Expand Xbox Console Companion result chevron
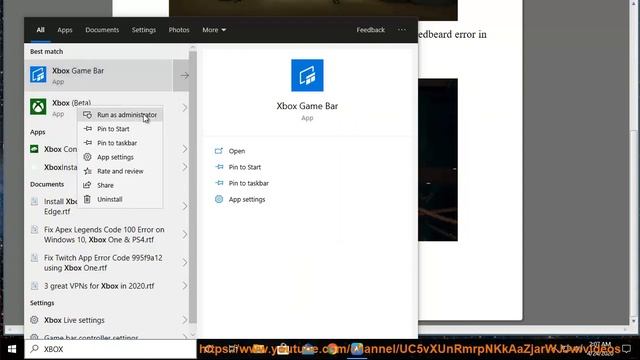Image resolution: width=640 pixels, height=360 pixels. click(184, 149)
